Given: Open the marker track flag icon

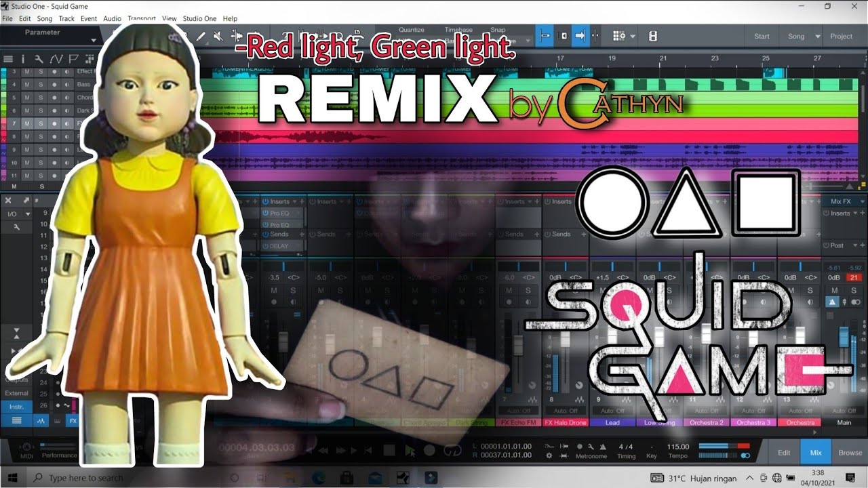Looking at the screenshot, I should coord(73,59).
